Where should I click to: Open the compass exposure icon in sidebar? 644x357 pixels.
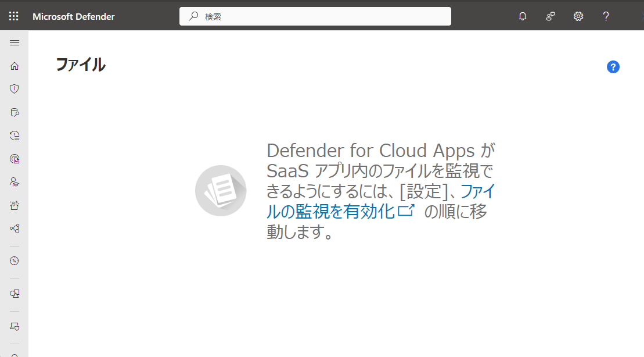pos(15,260)
